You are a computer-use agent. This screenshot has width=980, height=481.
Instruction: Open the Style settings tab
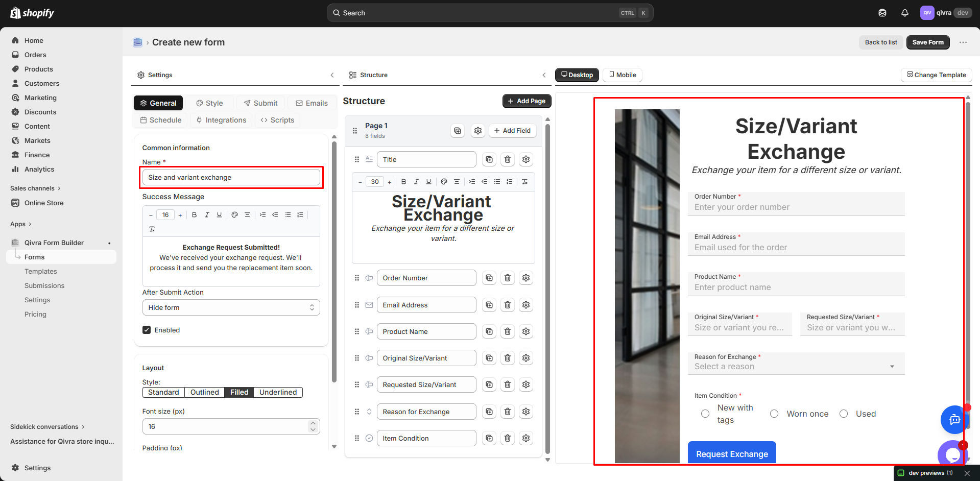click(210, 103)
